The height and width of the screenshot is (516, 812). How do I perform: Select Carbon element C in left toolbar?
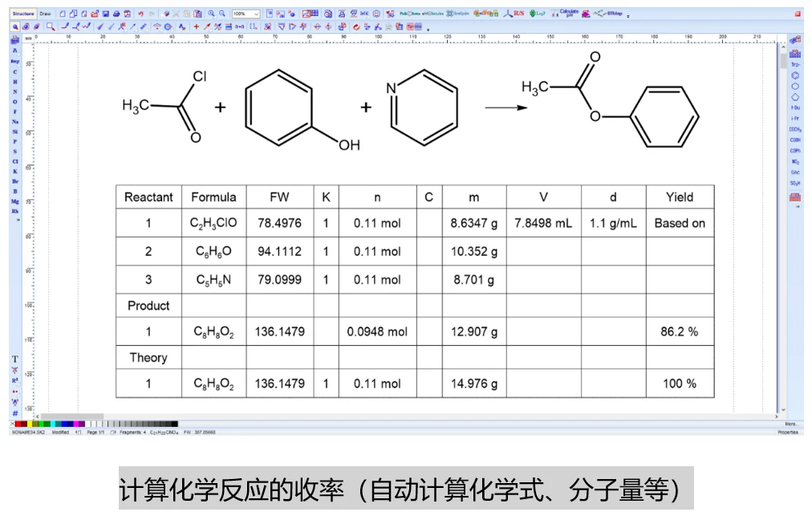coord(15,71)
